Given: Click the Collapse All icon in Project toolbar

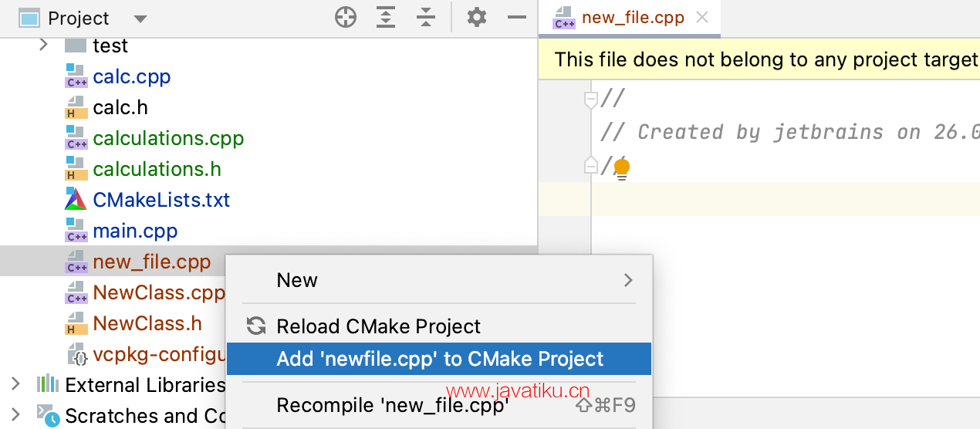Looking at the screenshot, I should [x=426, y=18].
